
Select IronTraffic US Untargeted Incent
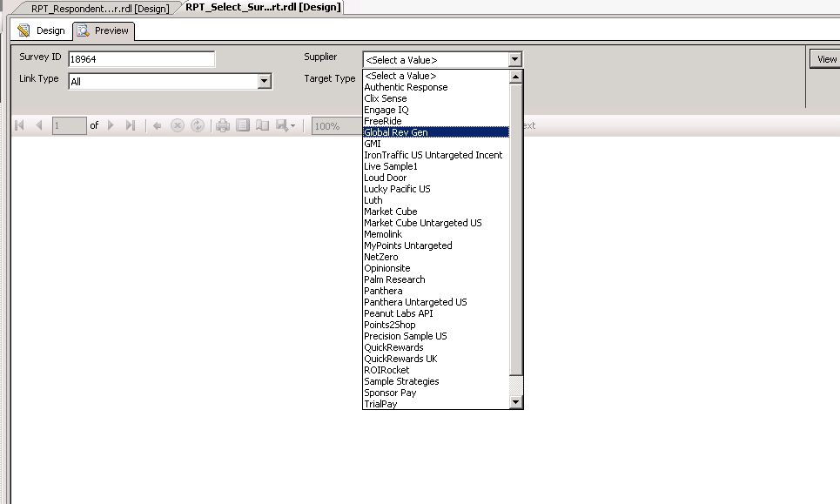tap(435, 155)
